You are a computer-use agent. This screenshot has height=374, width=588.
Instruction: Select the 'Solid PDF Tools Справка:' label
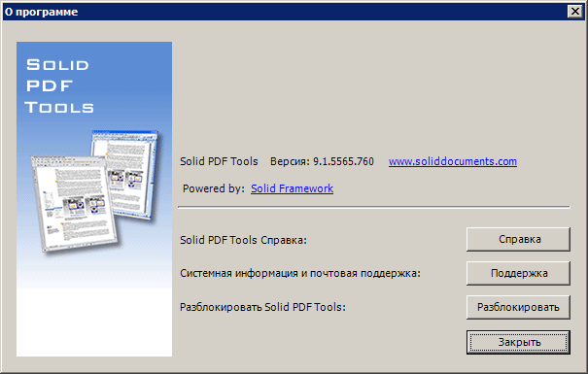pyautogui.click(x=243, y=240)
